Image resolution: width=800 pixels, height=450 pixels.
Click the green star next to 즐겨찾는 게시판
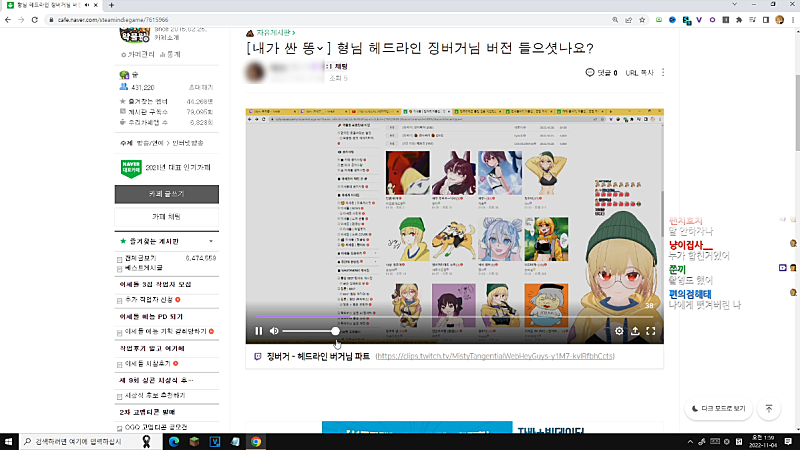123,241
